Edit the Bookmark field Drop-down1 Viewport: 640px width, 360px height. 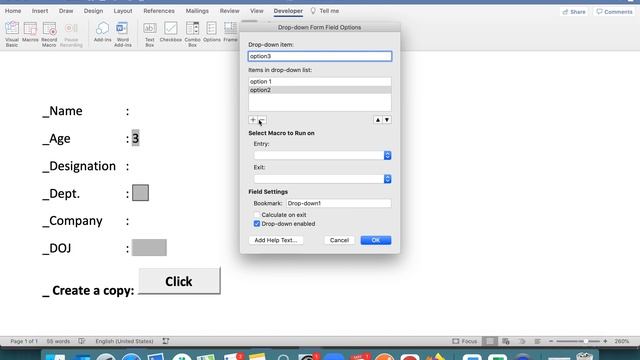(x=339, y=203)
